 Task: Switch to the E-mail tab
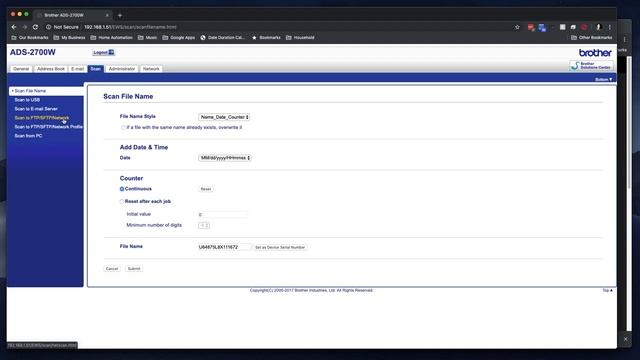tap(78, 69)
